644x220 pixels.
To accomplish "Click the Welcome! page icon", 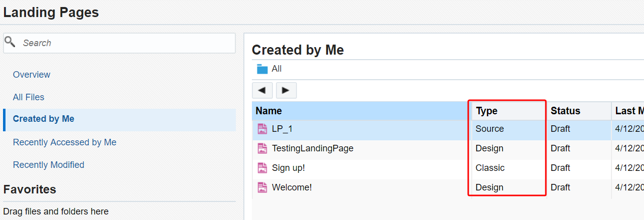I will click(262, 187).
